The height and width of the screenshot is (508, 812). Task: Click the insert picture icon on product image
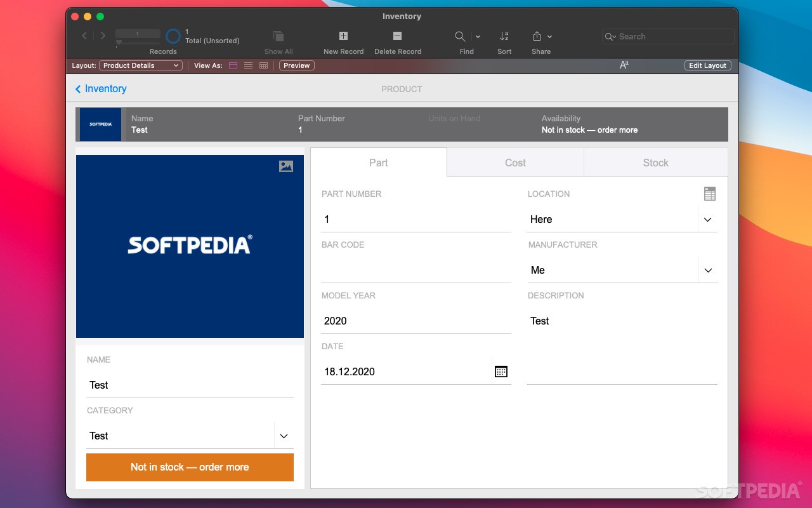click(x=286, y=166)
